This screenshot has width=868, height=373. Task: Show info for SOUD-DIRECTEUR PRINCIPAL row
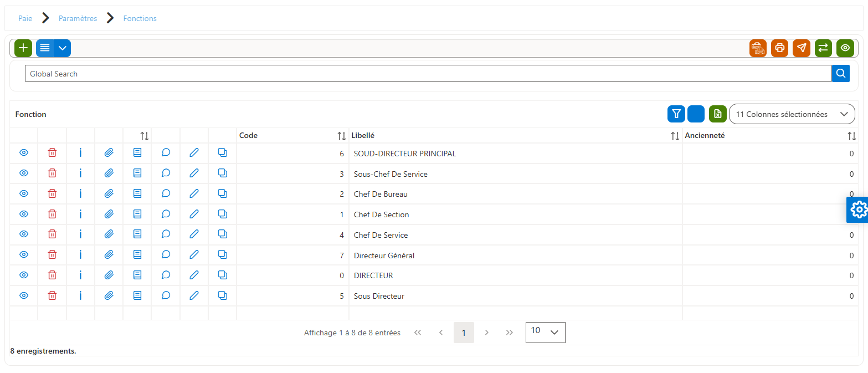tap(80, 153)
